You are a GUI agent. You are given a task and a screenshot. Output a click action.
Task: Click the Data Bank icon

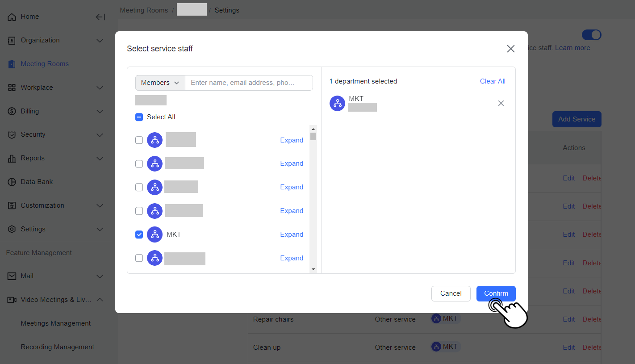(x=12, y=182)
